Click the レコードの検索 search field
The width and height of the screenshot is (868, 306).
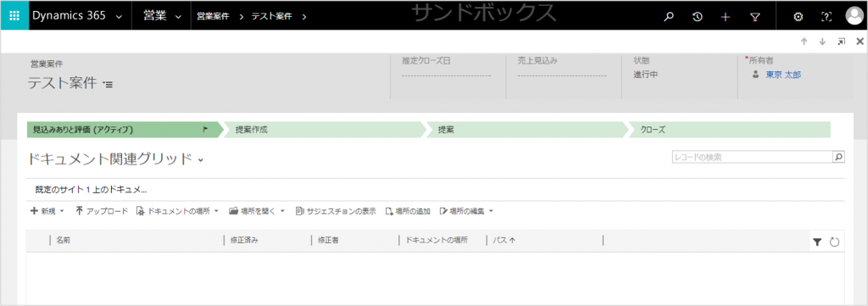tap(753, 157)
